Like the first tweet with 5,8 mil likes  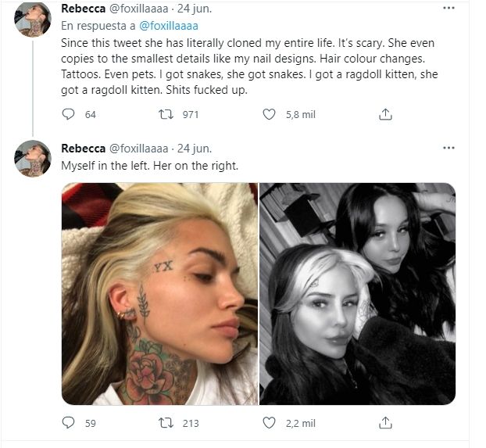click(x=269, y=114)
